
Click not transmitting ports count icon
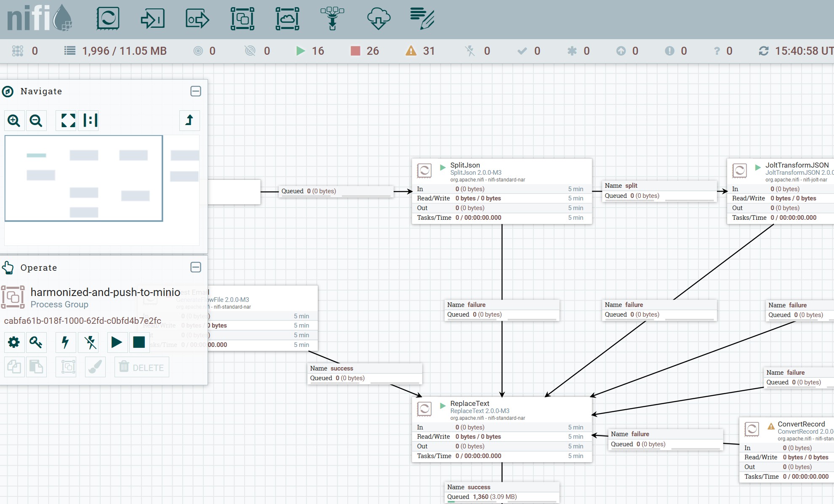point(250,51)
